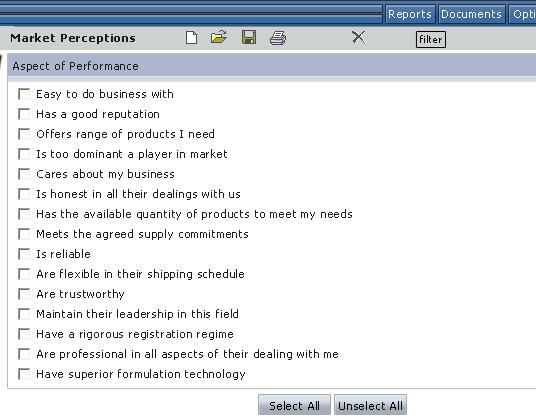Tick 'Are trustworthy' checkbox
Image resolution: width=536 pixels, height=420 pixels.
point(24,294)
